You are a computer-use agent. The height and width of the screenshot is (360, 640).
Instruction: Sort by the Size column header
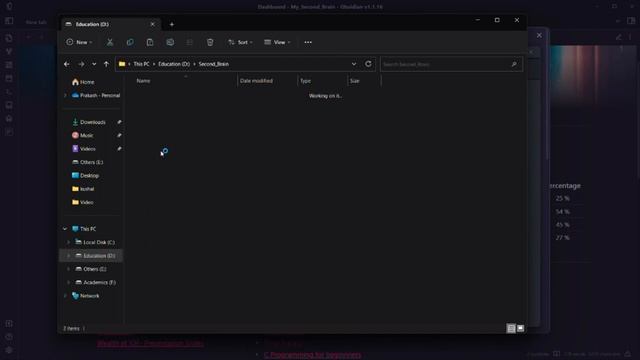pyautogui.click(x=355, y=81)
